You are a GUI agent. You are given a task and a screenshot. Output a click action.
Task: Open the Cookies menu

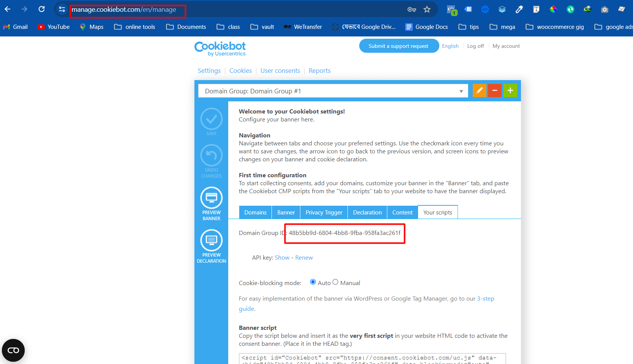click(x=240, y=71)
